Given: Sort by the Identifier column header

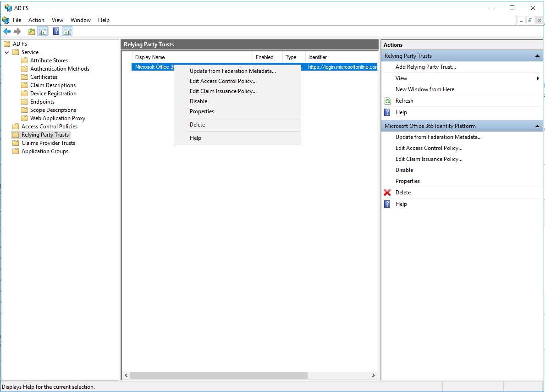Looking at the screenshot, I should (x=341, y=57).
